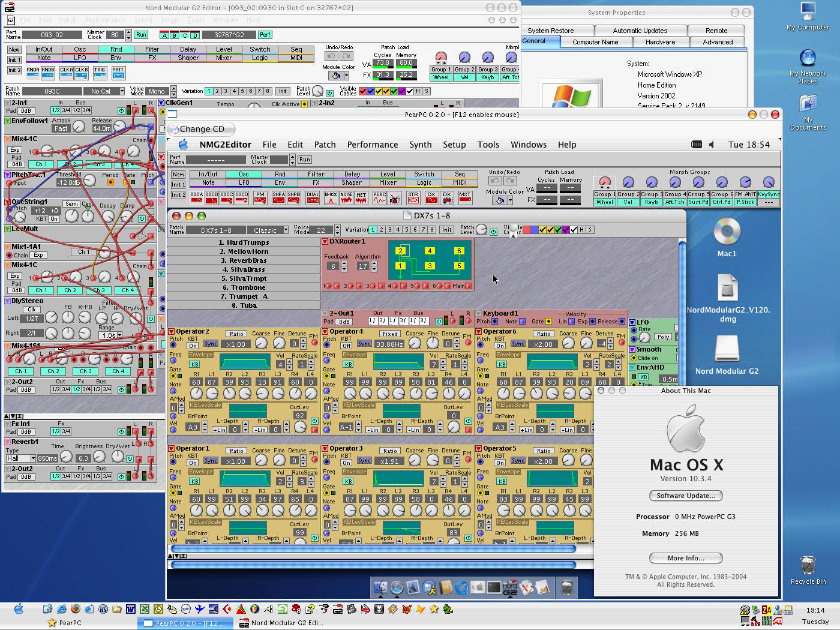Open the Mac Performance menu
Image resolution: width=840 pixels, height=630 pixels.
373,145
